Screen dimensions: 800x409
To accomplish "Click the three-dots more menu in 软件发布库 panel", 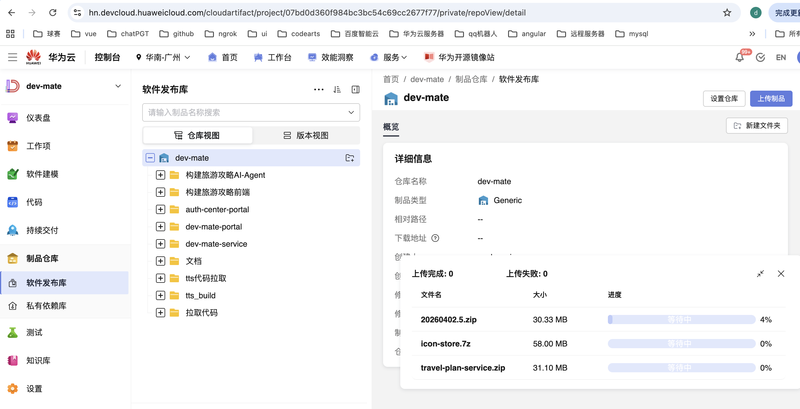I will (x=319, y=89).
